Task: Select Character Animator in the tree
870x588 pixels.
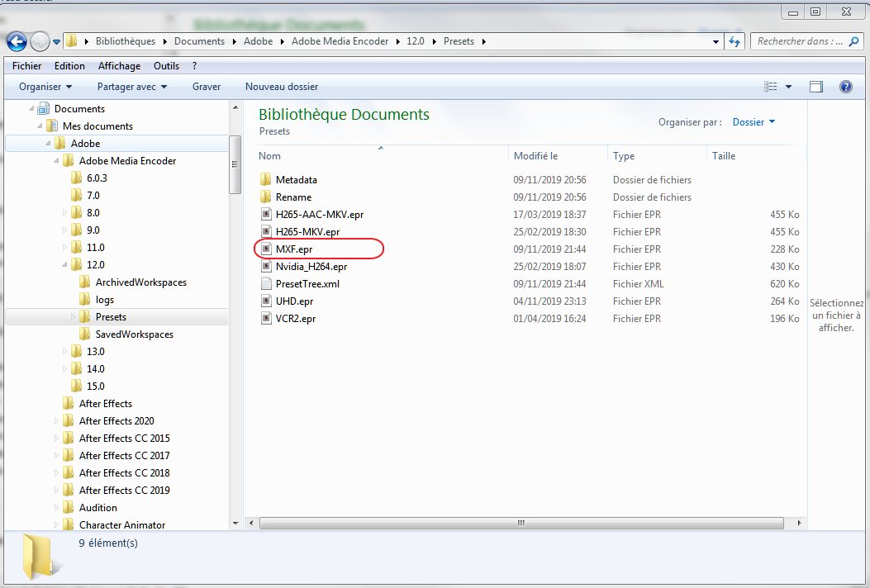Action: pos(122,524)
